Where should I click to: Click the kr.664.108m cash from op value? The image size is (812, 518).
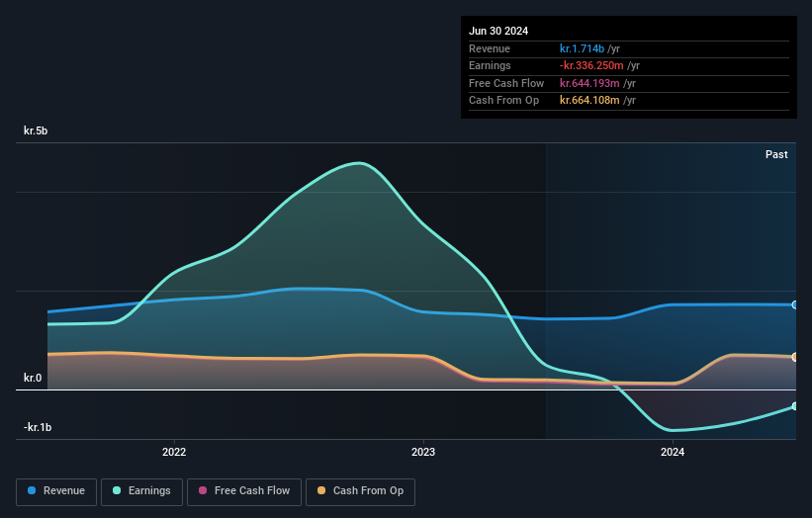click(589, 101)
